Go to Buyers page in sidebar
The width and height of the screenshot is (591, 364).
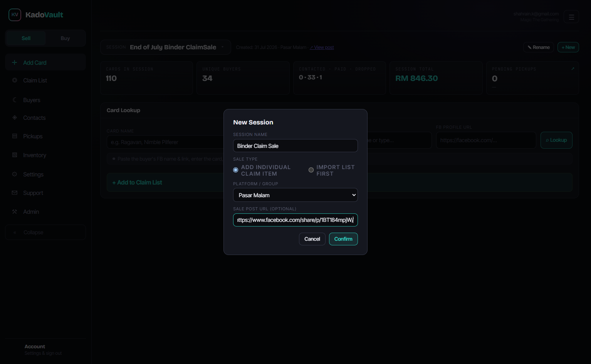pos(45,100)
